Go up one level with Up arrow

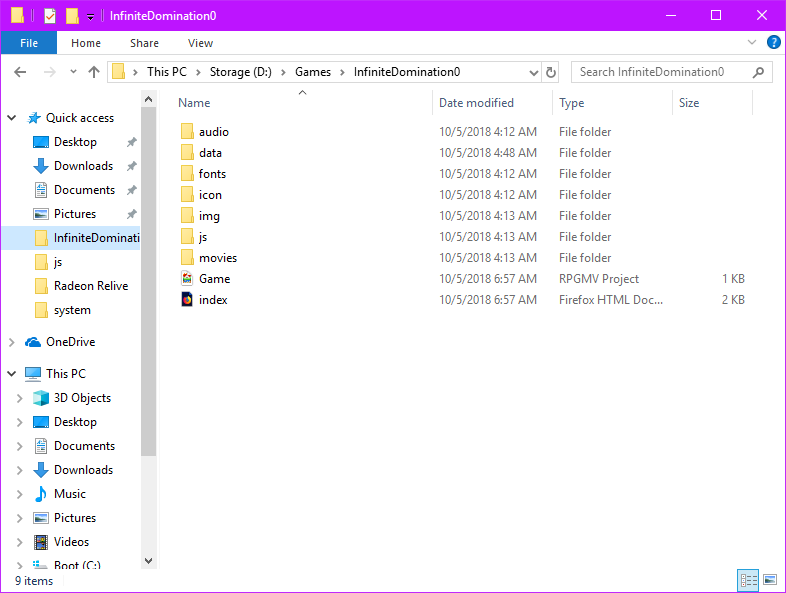coord(94,72)
